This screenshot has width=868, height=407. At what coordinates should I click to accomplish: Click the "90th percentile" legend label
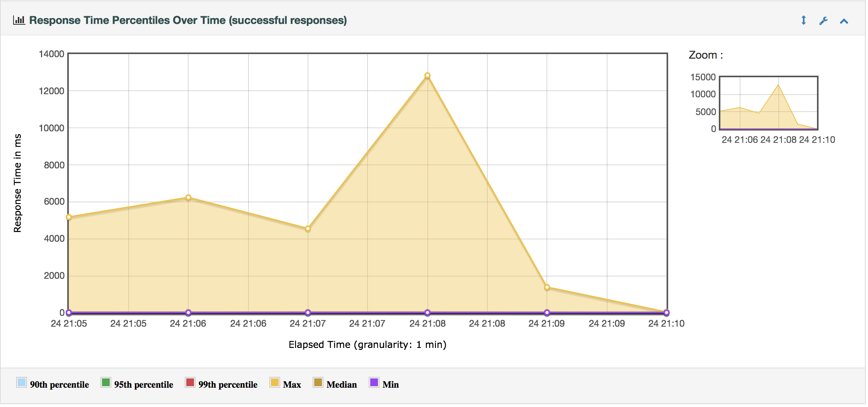(60, 385)
